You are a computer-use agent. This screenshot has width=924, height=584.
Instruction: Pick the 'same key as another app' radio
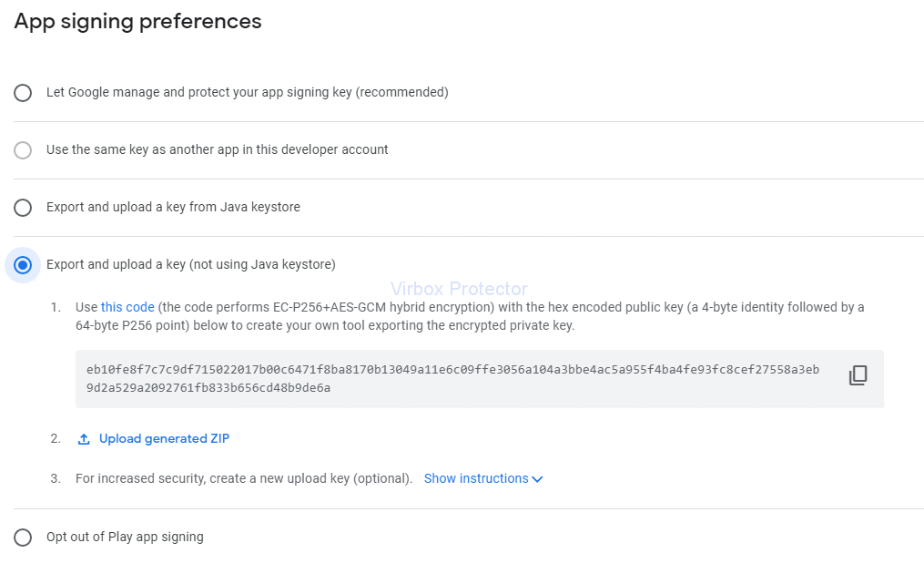[23, 150]
